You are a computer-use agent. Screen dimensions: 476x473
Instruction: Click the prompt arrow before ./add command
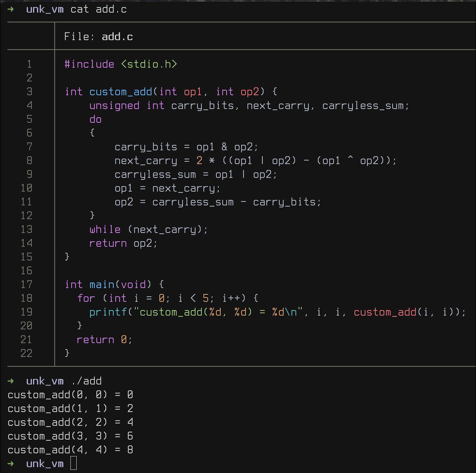coord(11,381)
